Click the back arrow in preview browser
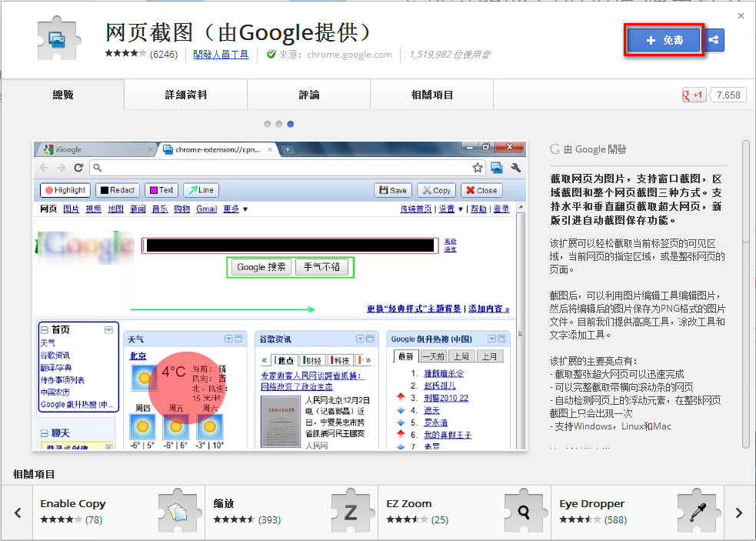This screenshot has width=756, height=541. [45, 168]
